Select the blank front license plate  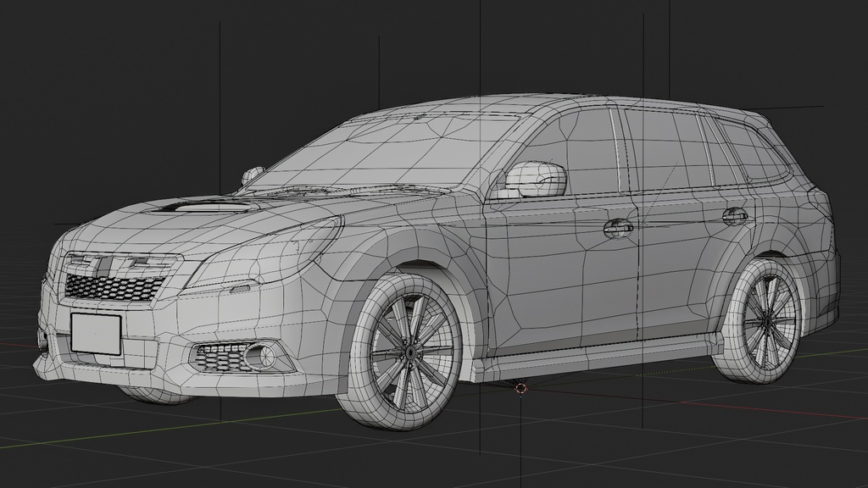point(96,333)
